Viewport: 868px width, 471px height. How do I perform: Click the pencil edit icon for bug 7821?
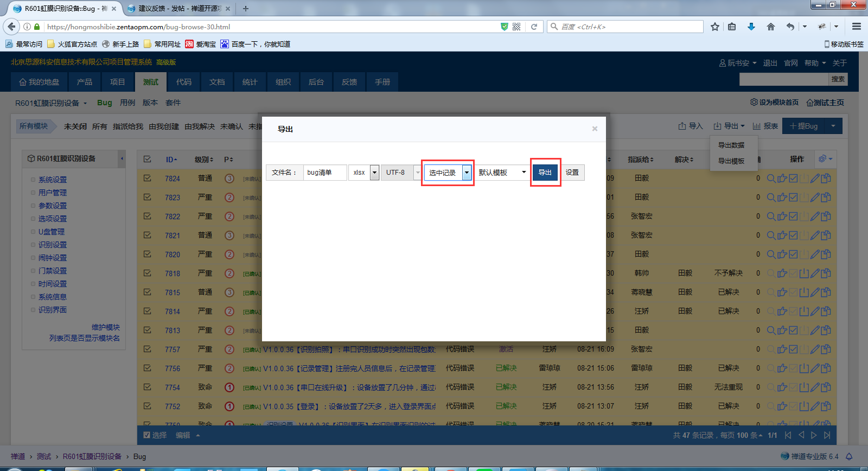pos(815,235)
